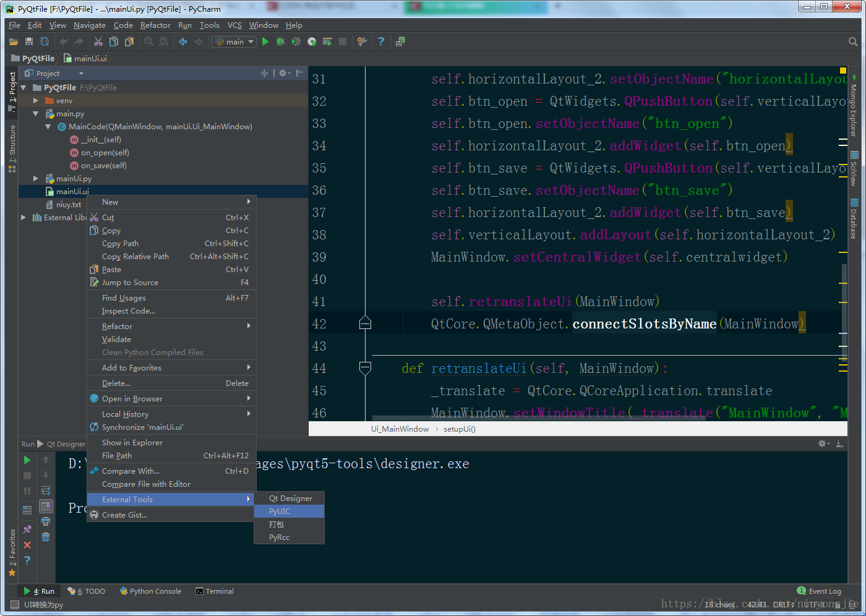Click the Paste clipboard toolbar icon
The width and height of the screenshot is (866, 616).
tap(129, 41)
